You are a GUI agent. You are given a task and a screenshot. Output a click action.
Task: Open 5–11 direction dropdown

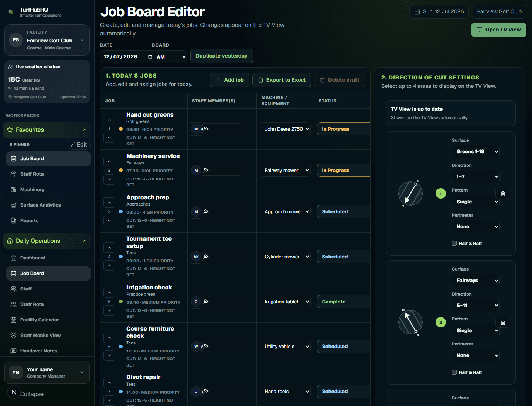click(x=475, y=306)
